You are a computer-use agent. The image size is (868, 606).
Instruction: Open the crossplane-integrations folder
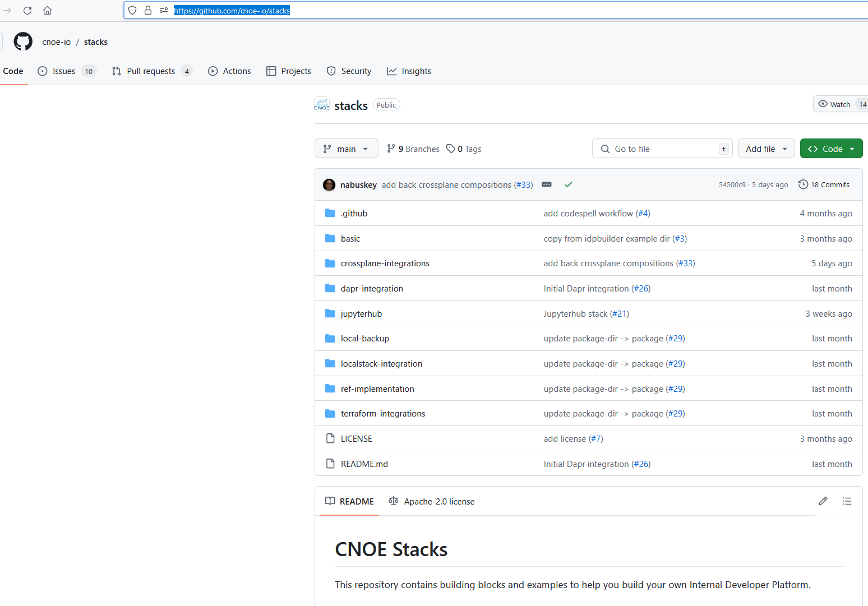click(385, 263)
